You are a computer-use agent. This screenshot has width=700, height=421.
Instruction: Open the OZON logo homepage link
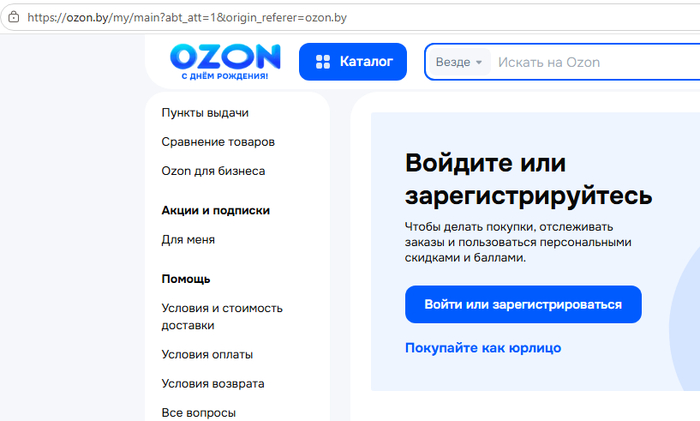(x=225, y=62)
